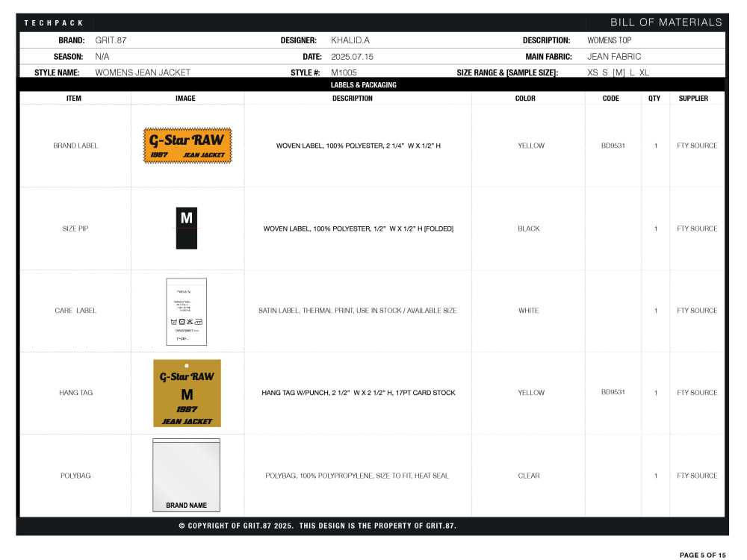This screenshot has height=560, width=747.
Task: Click FTY SOURCE in brand label row
Action: pos(697,146)
